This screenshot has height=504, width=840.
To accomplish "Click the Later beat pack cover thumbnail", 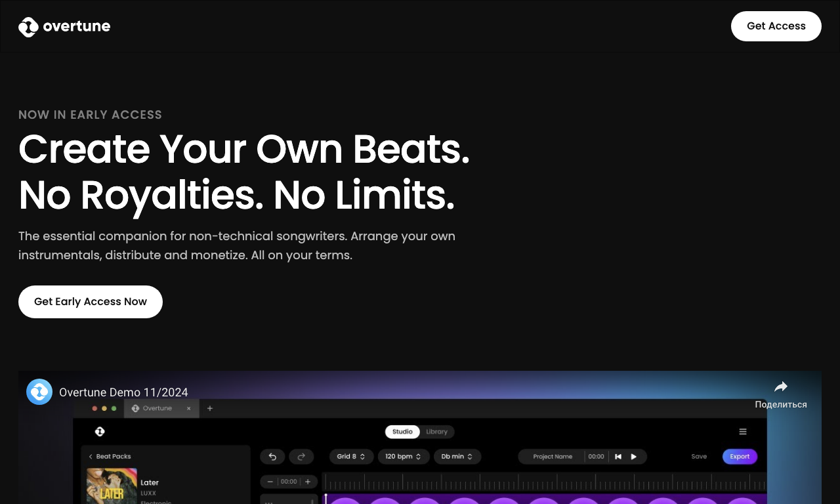I will pos(112,486).
